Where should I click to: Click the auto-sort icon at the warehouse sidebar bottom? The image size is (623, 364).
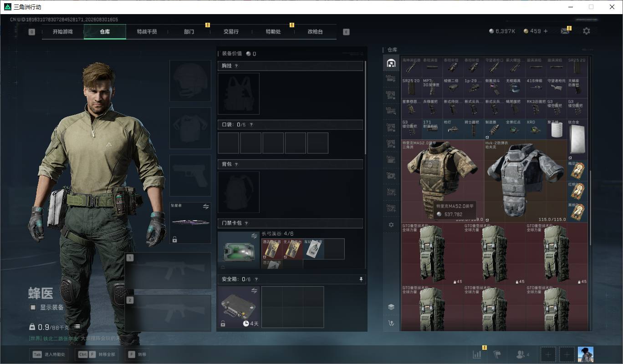[x=391, y=323]
